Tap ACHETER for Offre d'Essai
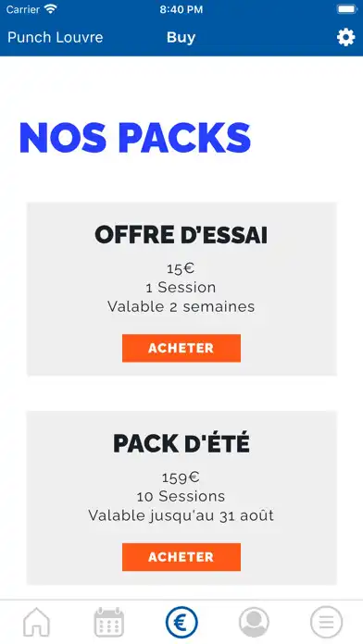This screenshot has height=644, width=363. (181, 348)
